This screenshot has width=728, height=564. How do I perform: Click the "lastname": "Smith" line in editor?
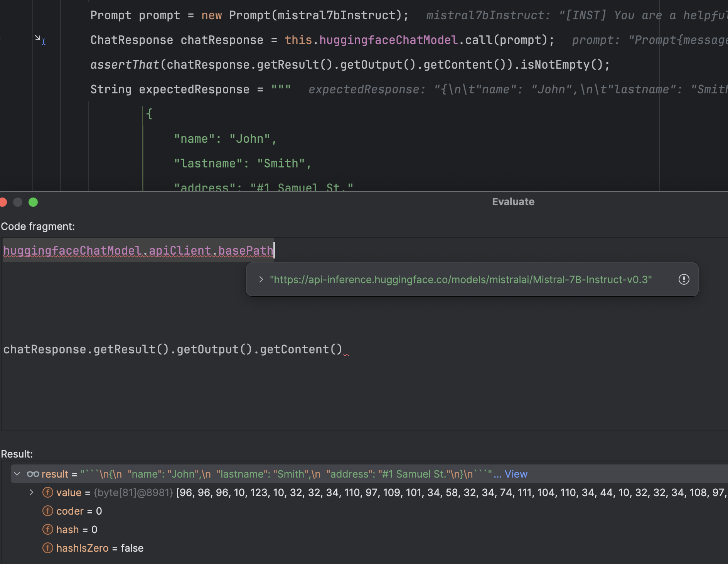243,163
